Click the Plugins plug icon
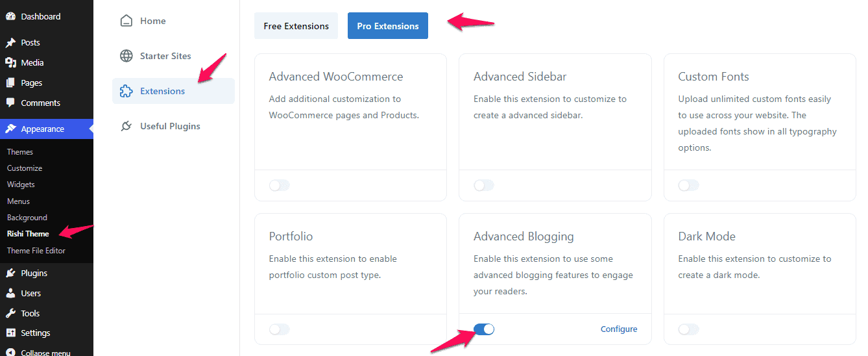Screen dimensions: 868x356 (x=10, y=273)
